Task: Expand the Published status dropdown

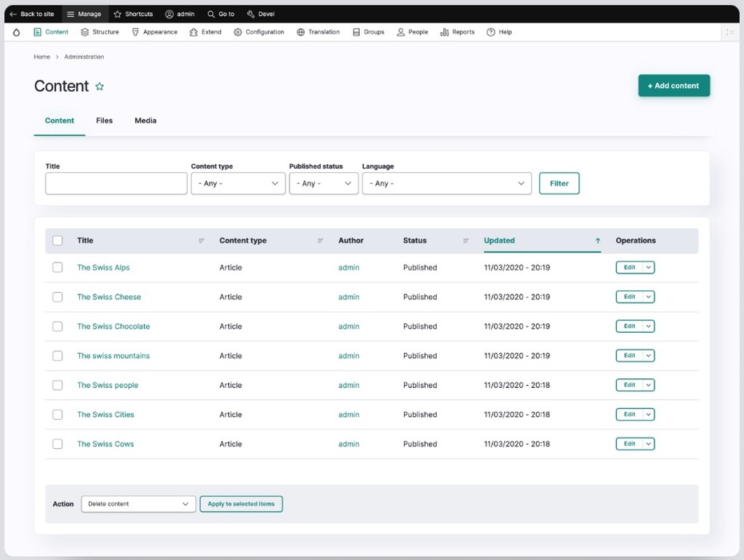Action: (x=323, y=184)
